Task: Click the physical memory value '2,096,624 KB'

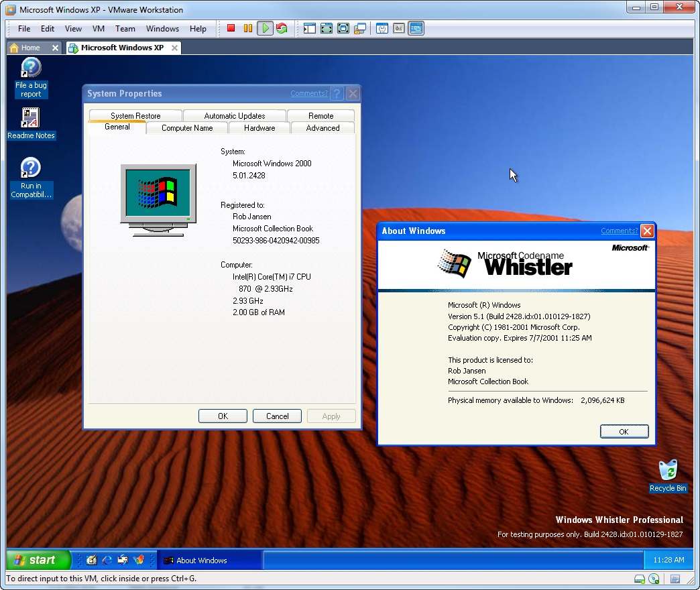Action: (602, 400)
